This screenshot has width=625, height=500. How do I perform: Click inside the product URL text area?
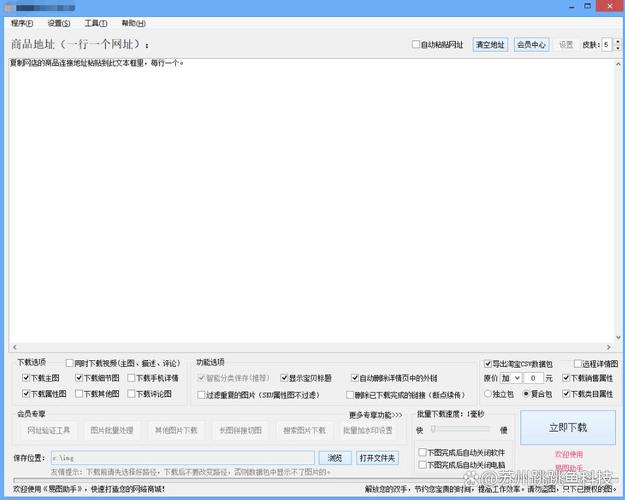[x=310, y=200]
